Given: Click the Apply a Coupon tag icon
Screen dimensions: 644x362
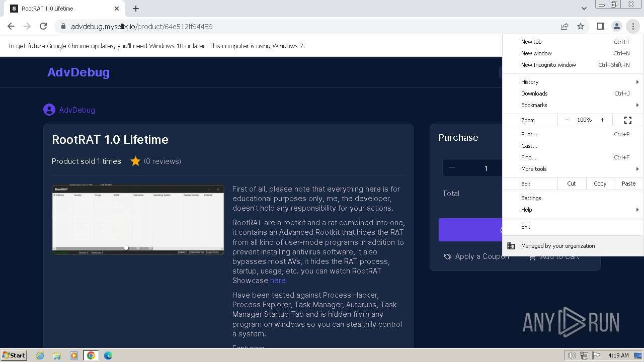Looking at the screenshot, I should (x=448, y=256).
